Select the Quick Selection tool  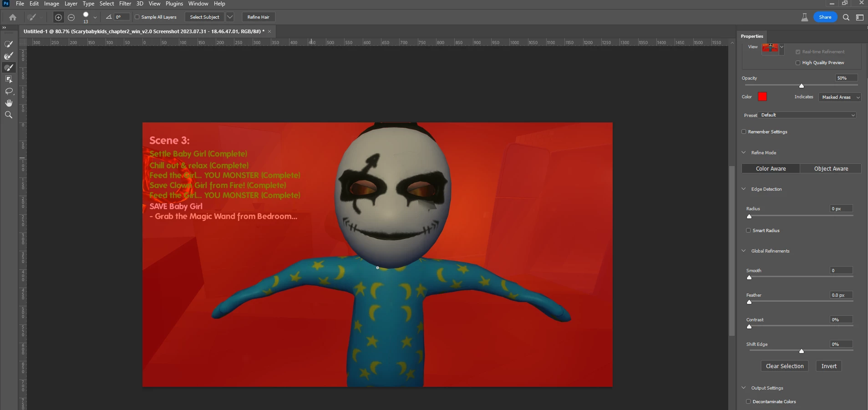click(9, 44)
